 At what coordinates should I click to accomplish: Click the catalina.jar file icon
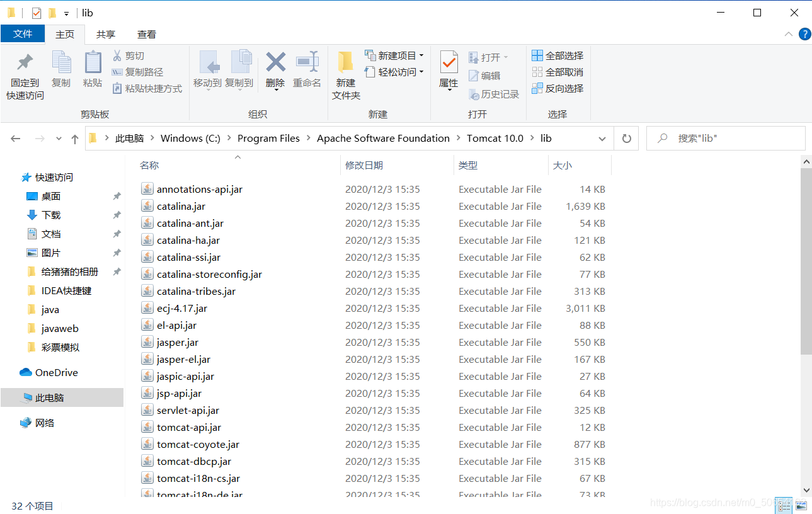[x=147, y=206]
